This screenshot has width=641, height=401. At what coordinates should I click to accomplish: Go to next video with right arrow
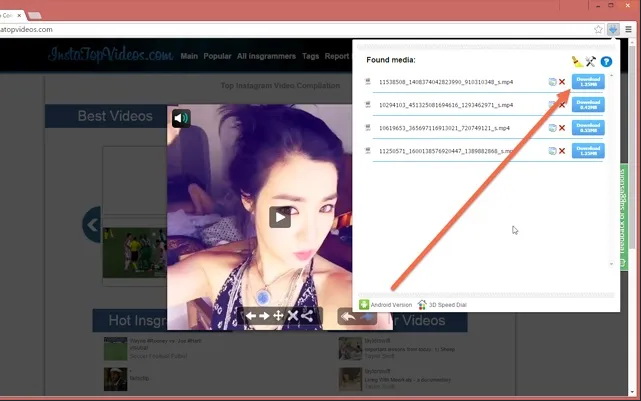[264, 316]
